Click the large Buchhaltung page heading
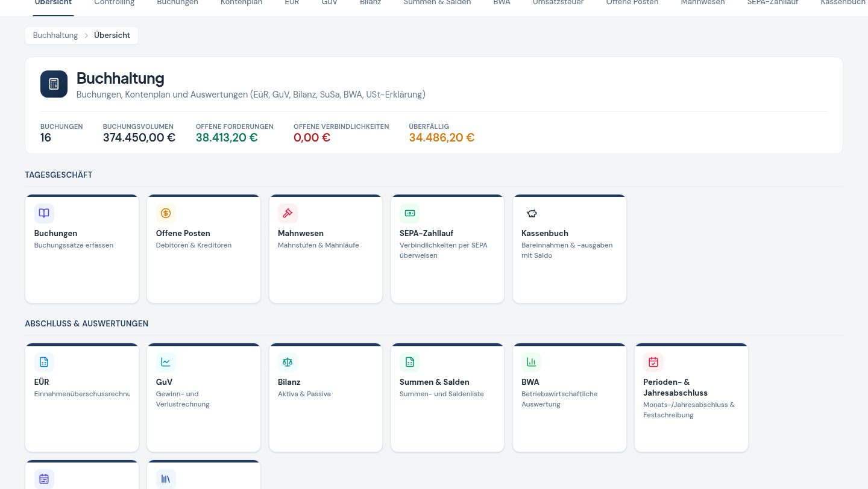The image size is (868, 489). (x=121, y=78)
